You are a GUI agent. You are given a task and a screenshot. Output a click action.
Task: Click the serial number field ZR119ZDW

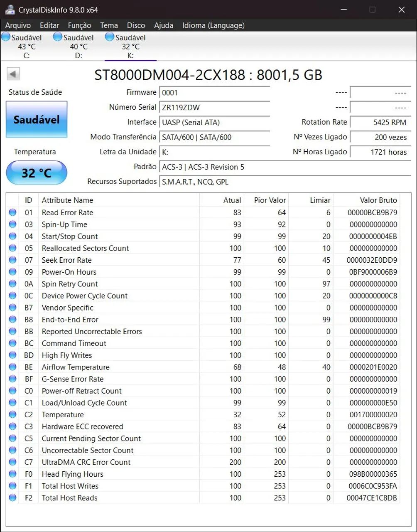pyautogui.click(x=215, y=107)
